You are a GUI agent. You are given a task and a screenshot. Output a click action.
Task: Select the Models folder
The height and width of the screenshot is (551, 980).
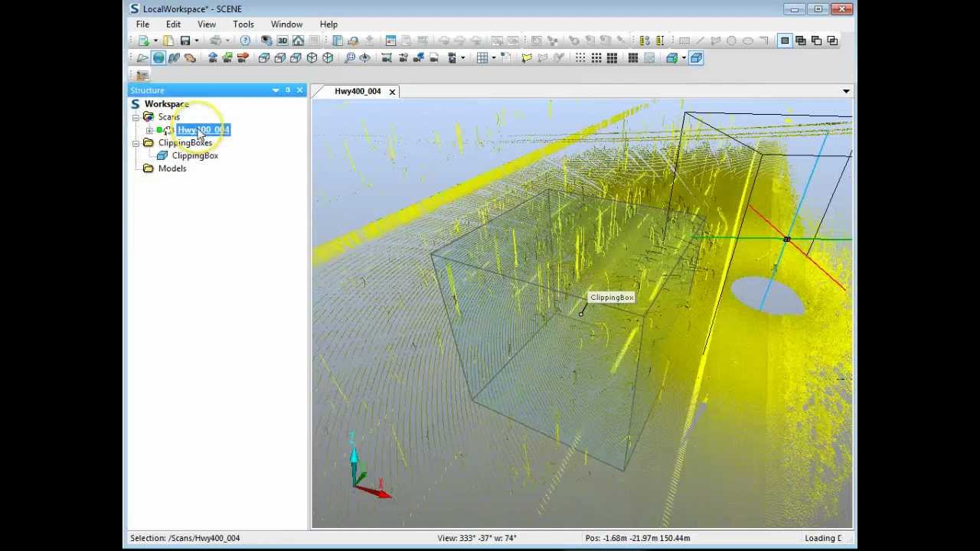[x=171, y=169]
